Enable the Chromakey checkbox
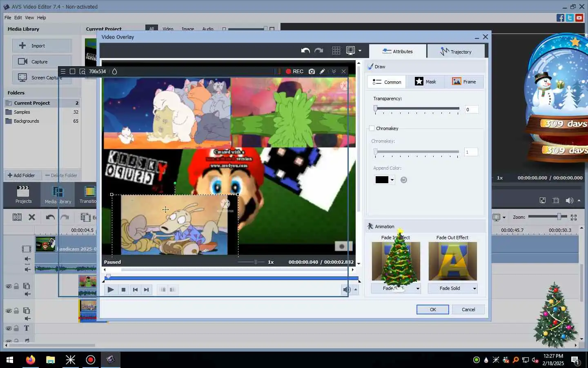 point(372,128)
